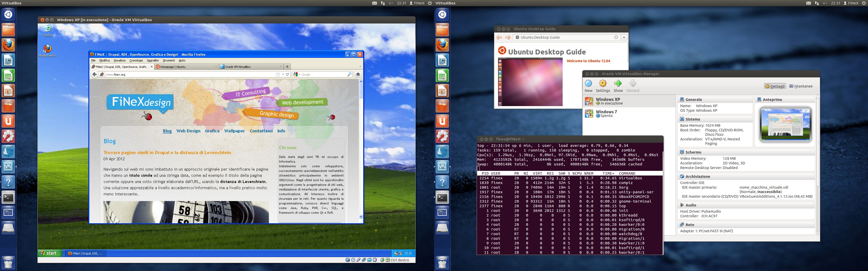This screenshot has width=868, height=271.
Task: Click the Rete section header
Action: (746, 224)
